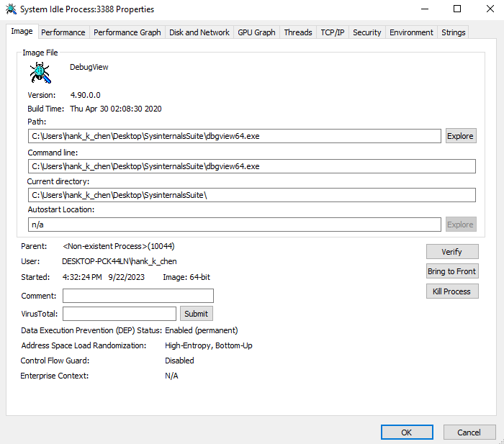This screenshot has height=444, width=504.
Task: Select the Image tab
Action: pyautogui.click(x=22, y=32)
